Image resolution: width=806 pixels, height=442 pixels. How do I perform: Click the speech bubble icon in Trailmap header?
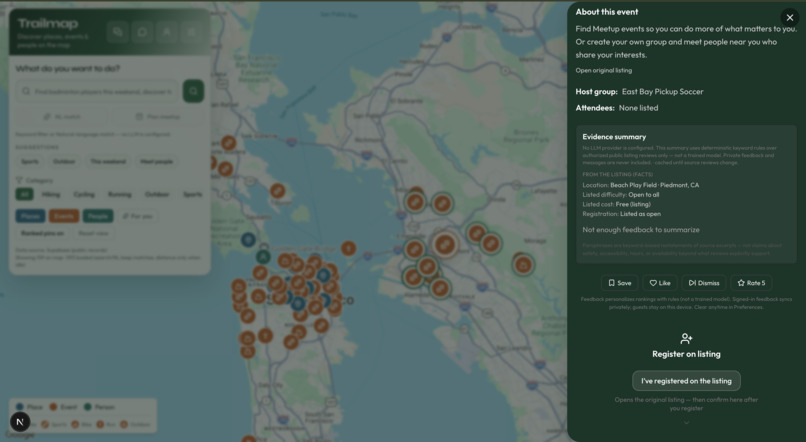pos(142,32)
